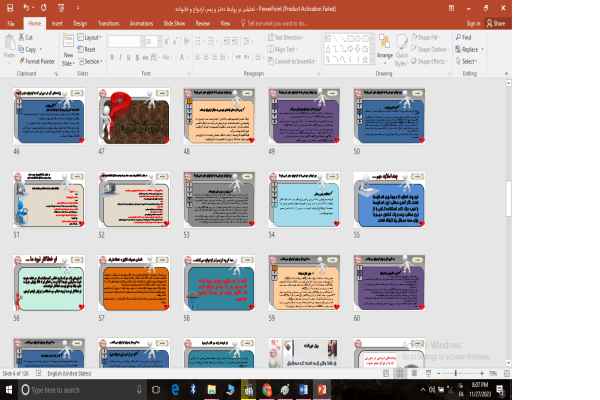
Task: Insert a New Slide
Action: (69, 50)
